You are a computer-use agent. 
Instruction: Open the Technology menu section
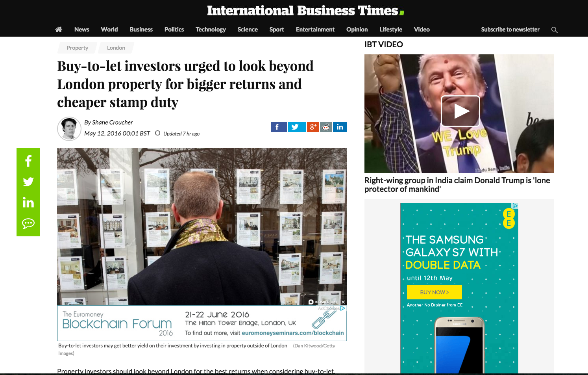pyautogui.click(x=211, y=30)
